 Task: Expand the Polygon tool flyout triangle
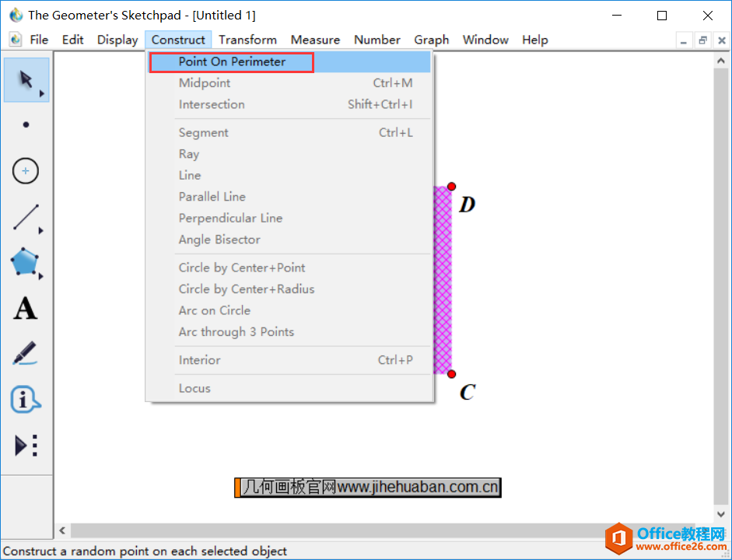(41, 276)
